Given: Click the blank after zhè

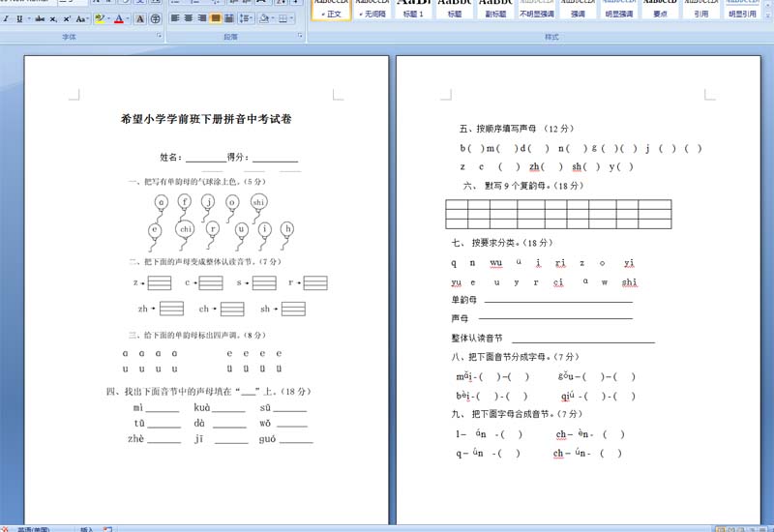Looking at the screenshot, I should [164, 440].
